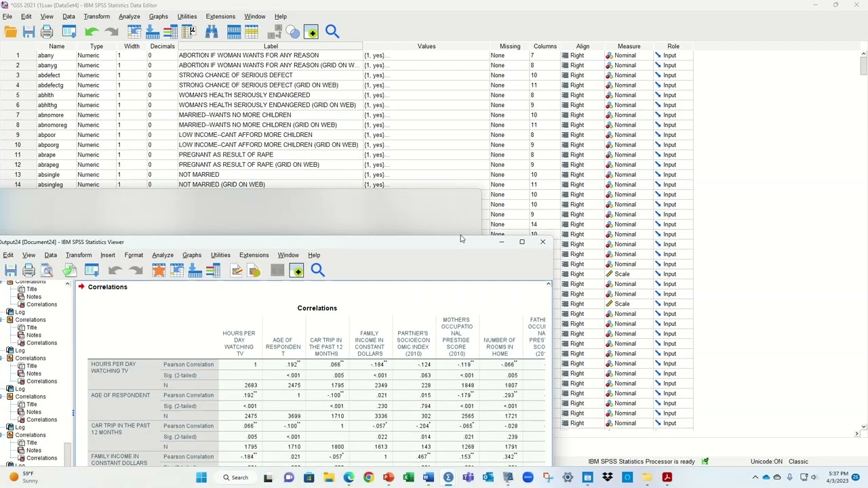Click Go to Case icon in Data Editor

pos(134,32)
